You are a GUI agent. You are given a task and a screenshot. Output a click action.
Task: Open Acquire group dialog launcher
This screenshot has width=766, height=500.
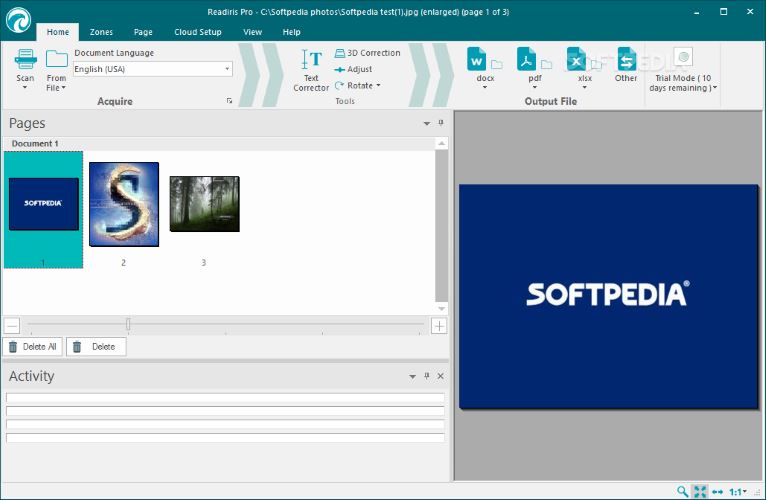coord(230,101)
